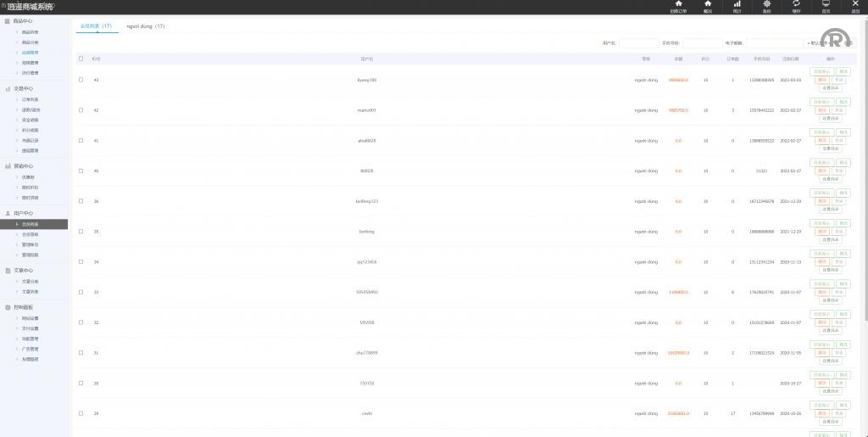868x437 pixels.
Task: Open the backup gear icon in top bar
Action: click(766, 4)
